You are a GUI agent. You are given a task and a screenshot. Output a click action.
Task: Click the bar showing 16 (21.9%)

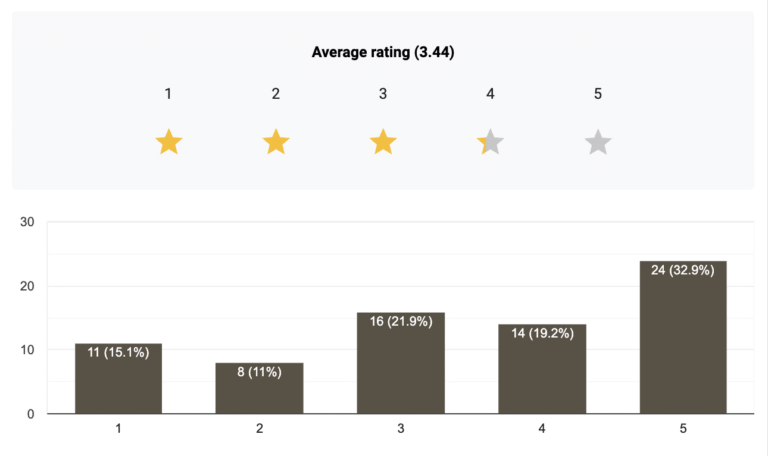401,364
